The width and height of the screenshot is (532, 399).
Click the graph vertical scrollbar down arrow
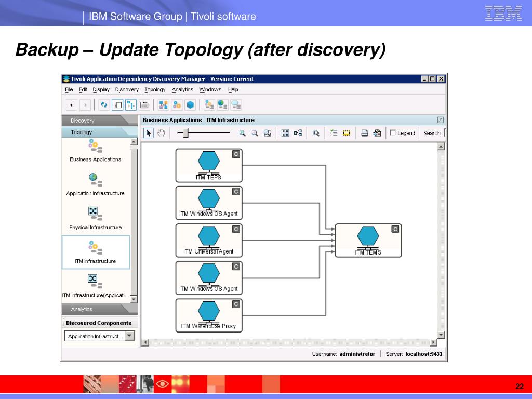pos(441,335)
